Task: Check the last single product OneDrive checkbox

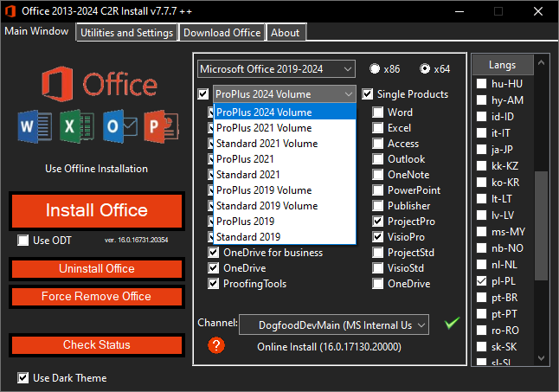Action: pos(377,284)
